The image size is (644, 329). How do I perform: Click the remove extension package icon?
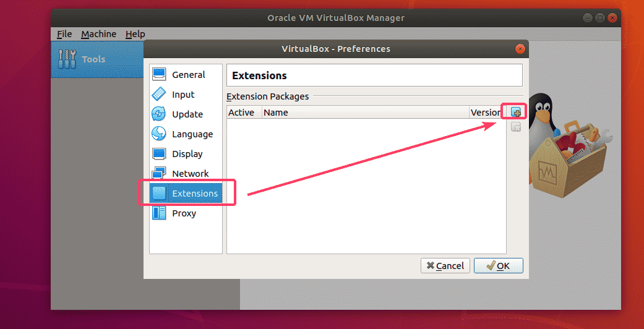[515, 127]
